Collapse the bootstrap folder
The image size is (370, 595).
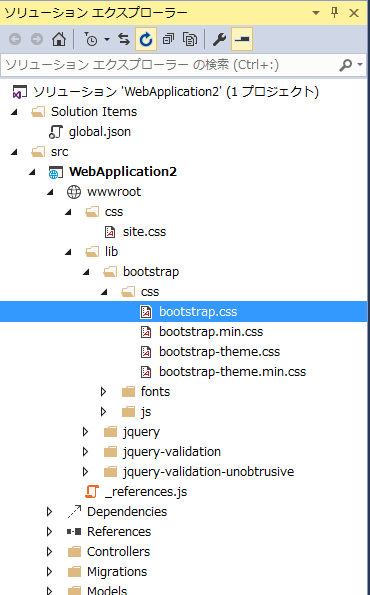click(87, 272)
